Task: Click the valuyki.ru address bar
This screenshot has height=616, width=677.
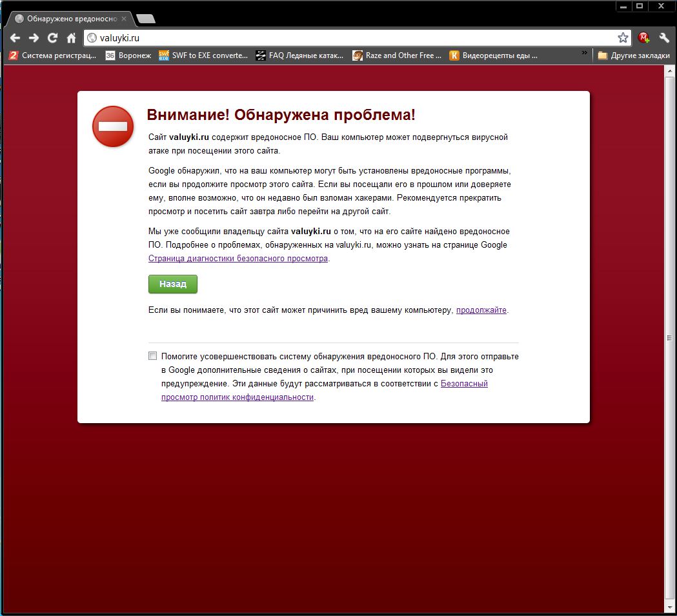Action: pos(358,38)
